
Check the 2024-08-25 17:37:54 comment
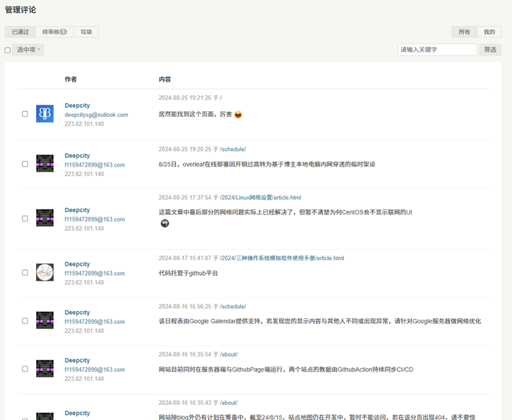25,219
